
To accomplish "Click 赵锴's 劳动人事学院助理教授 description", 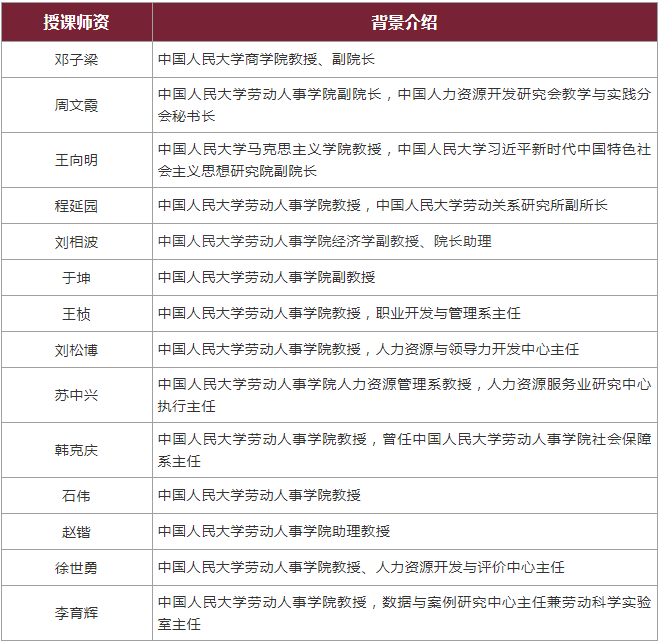I will (274, 531).
